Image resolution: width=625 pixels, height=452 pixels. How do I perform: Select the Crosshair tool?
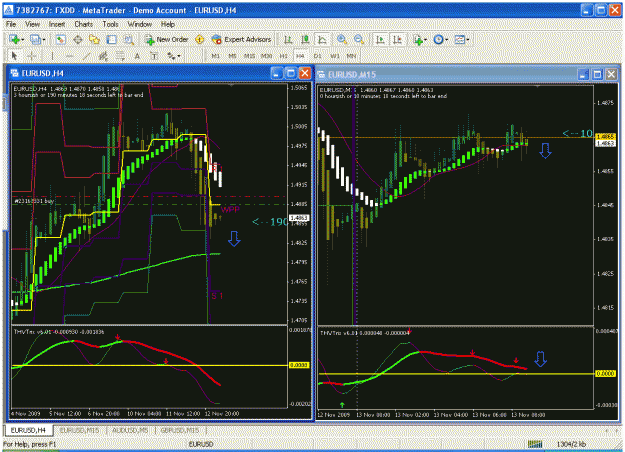coord(32,56)
